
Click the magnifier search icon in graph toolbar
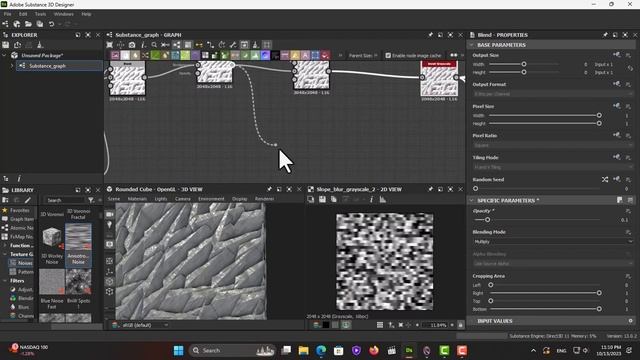154,45
